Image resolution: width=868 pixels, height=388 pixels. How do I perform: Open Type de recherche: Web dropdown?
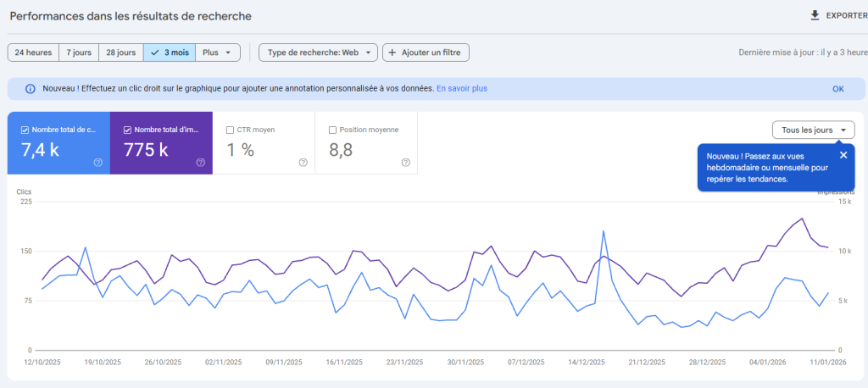point(318,53)
